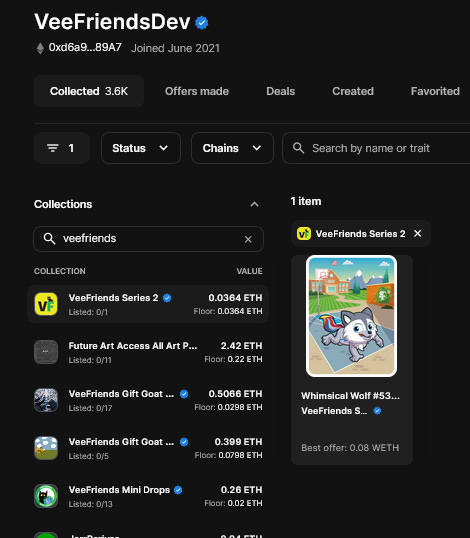Switch to the Created tab

tap(353, 91)
